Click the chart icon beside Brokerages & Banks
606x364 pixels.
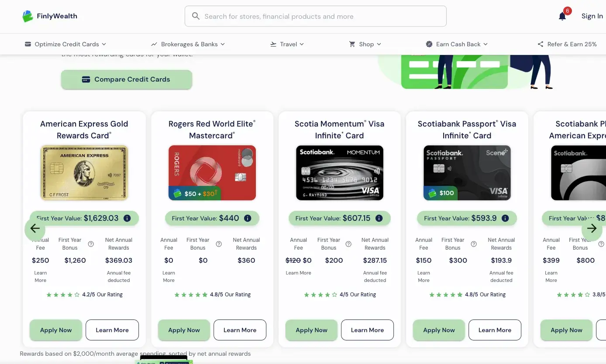[x=154, y=44]
